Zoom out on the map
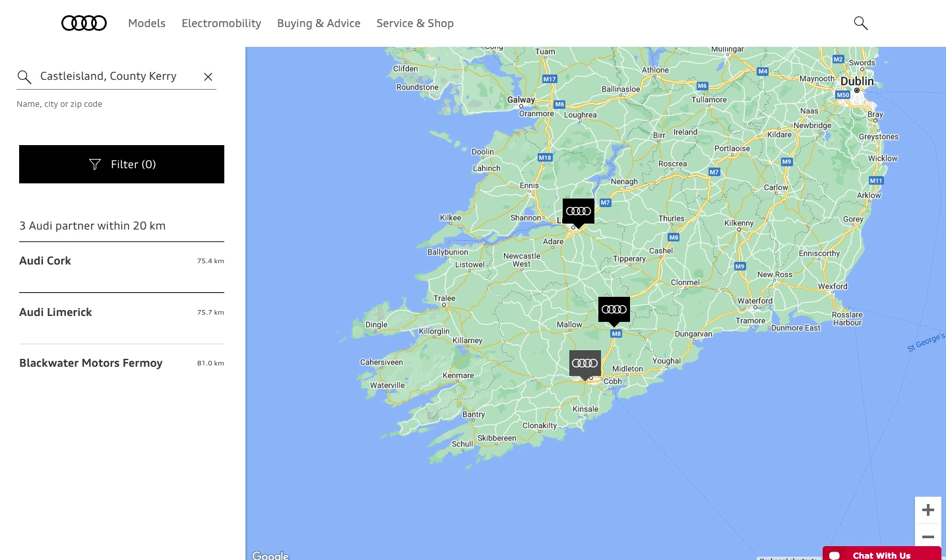946x560 pixels. tap(928, 536)
